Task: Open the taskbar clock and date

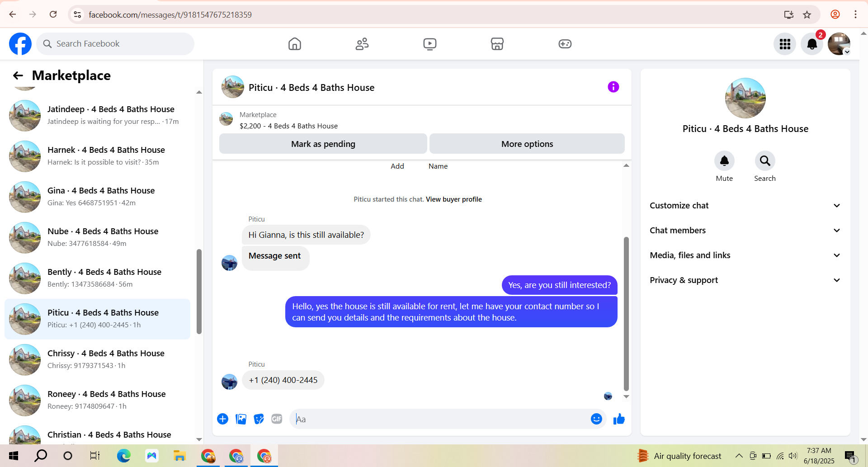Action: coord(819,456)
